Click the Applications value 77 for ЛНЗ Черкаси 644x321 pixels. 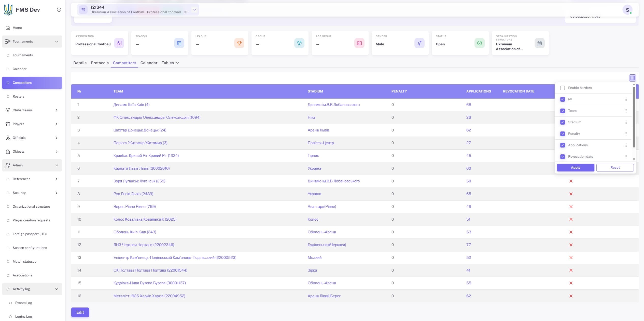click(x=469, y=245)
